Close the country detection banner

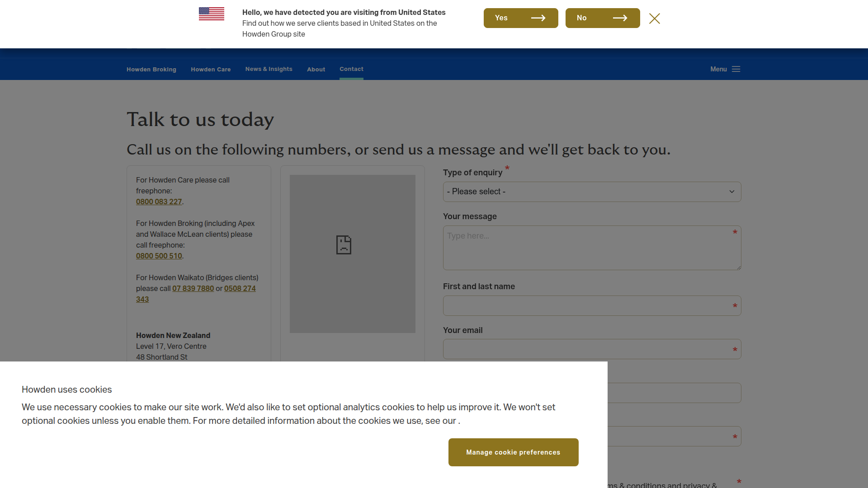tap(654, 19)
